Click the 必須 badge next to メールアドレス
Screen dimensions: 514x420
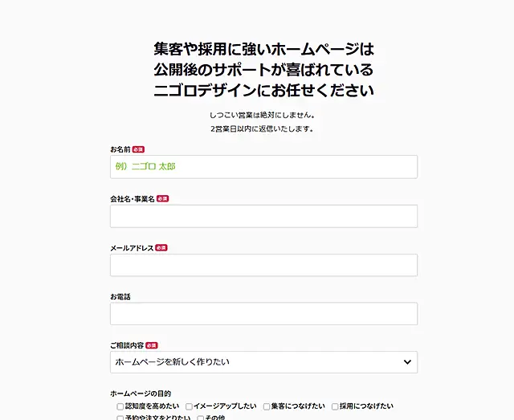161,248
